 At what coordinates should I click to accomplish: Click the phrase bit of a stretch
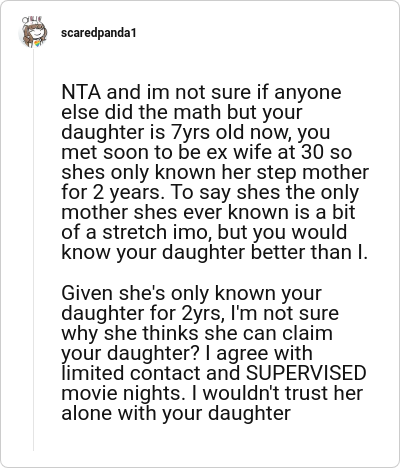[x=208, y=222]
